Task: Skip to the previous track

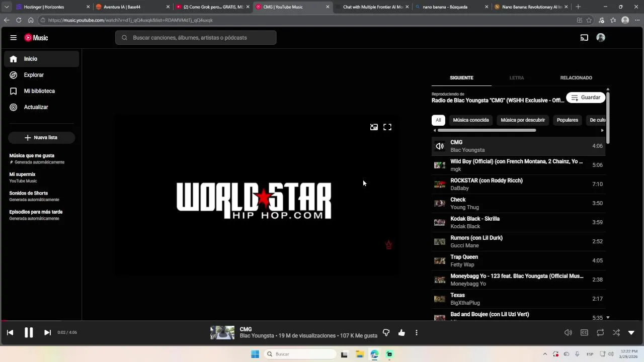Action: [10, 332]
